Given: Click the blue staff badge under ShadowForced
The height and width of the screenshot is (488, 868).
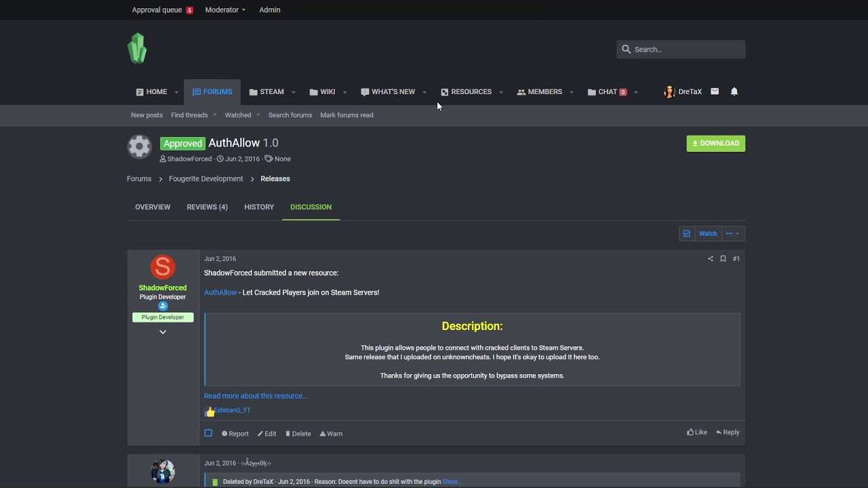Looking at the screenshot, I should point(163,306).
